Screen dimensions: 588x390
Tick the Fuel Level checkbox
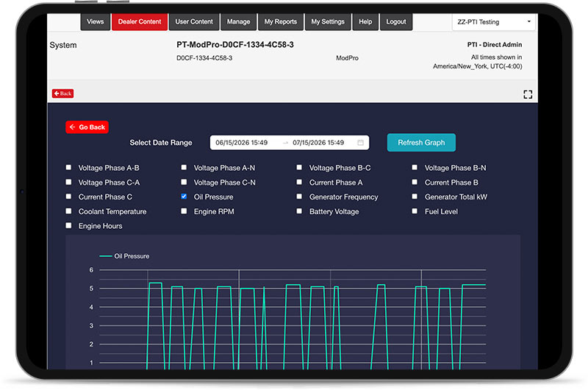coord(415,211)
